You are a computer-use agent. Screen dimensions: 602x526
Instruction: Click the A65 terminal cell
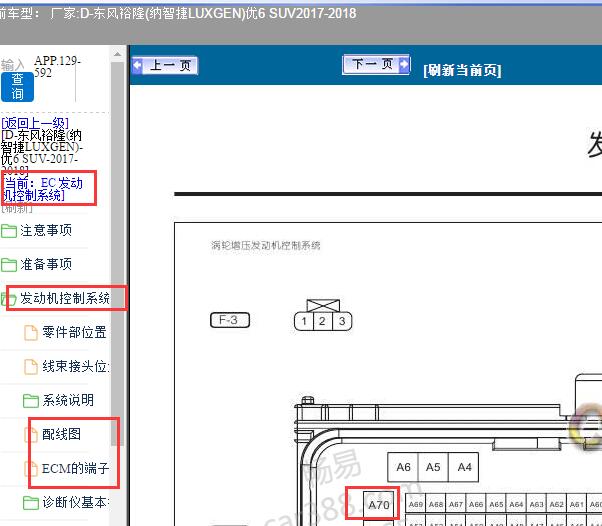point(496,504)
